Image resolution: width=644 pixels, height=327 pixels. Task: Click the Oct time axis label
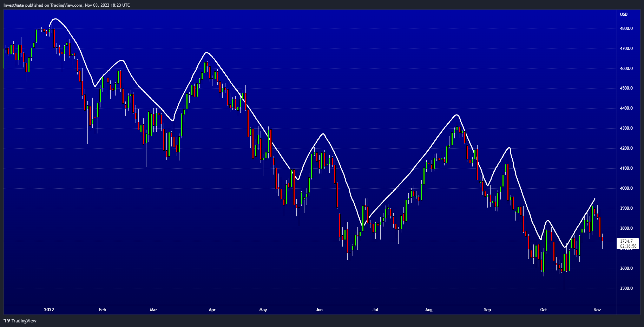tap(544, 310)
